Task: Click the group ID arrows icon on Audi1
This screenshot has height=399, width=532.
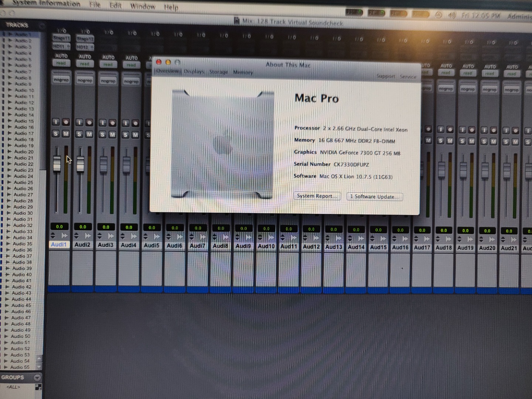Action: point(53,235)
